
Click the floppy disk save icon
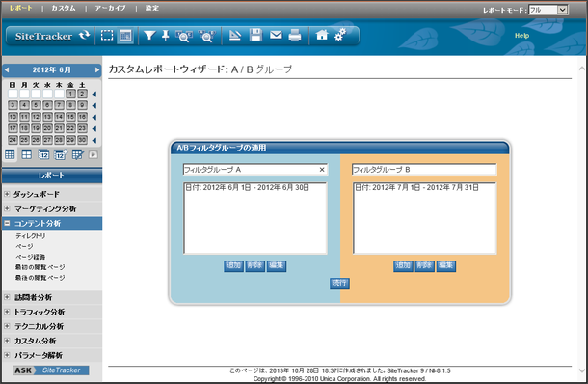(x=255, y=36)
